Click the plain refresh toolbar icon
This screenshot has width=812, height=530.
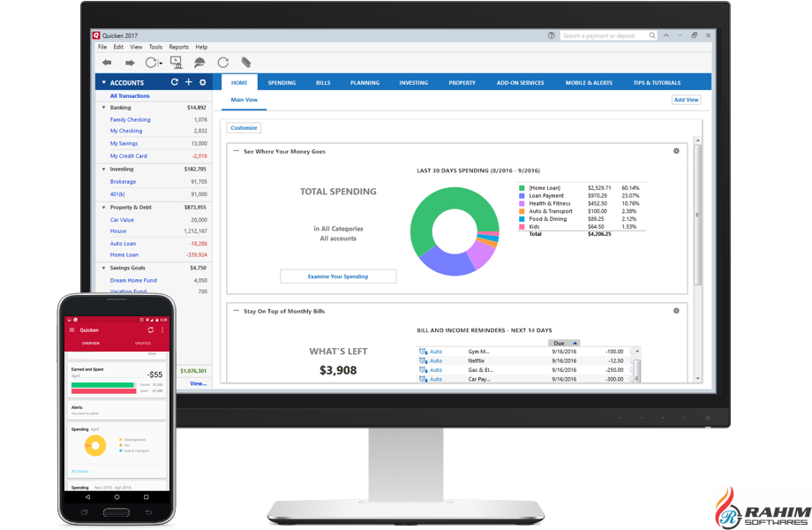coord(223,63)
